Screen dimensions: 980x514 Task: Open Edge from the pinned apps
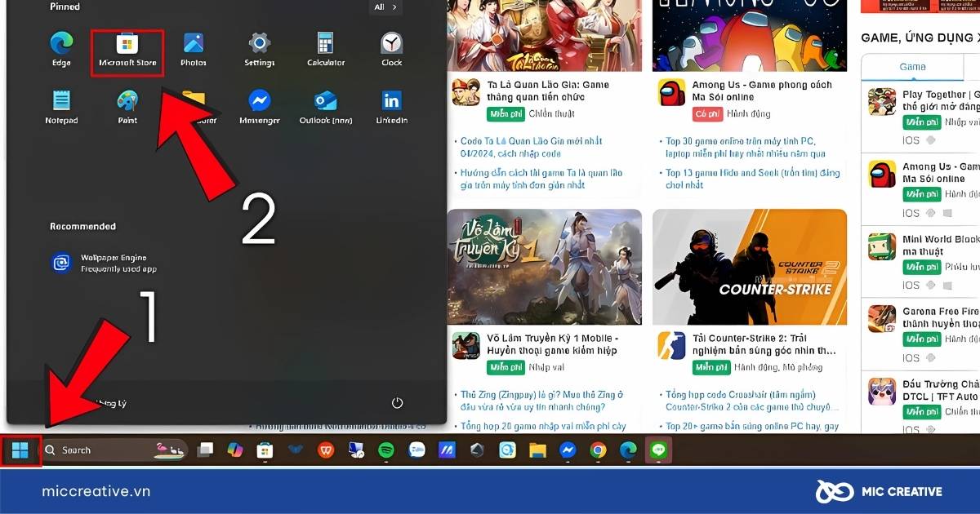coord(61,50)
